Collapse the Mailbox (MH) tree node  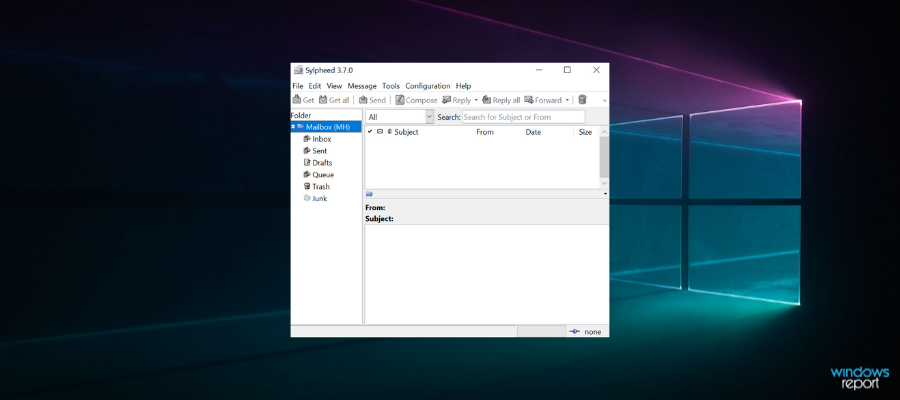click(293, 127)
